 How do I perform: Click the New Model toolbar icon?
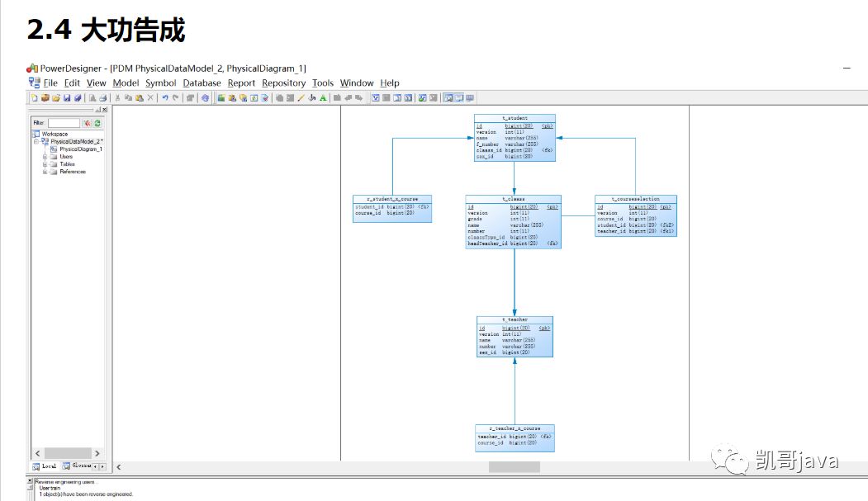[35, 98]
